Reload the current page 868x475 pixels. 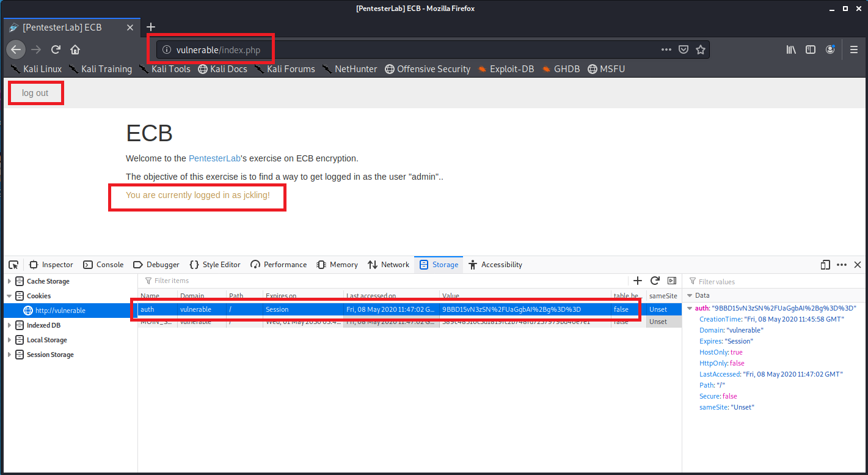click(56, 50)
